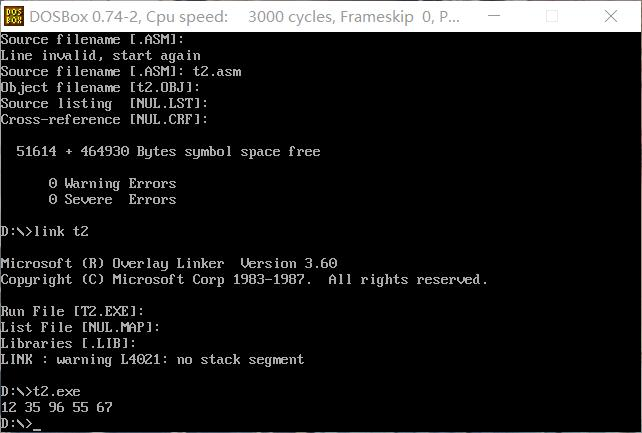The width and height of the screenshot is (642, 433).
Task: Click the "0 Severe Errors" line
Action: [x=112, y=200]
